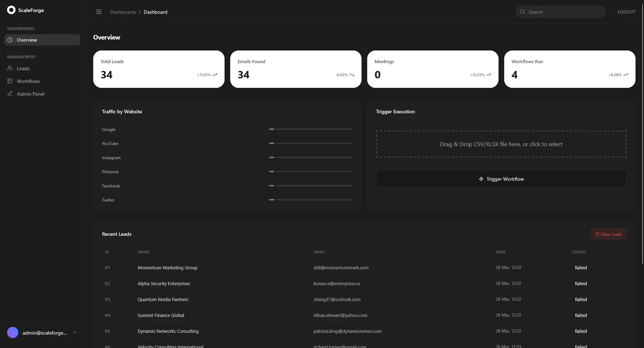644x348 pixels.
Task: Click the date cell for lead #2
Action: coord(508,283)
